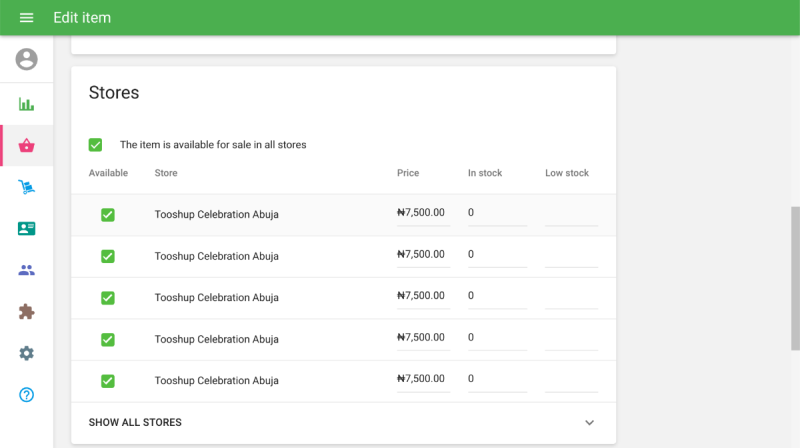Open the hamburger navigation menu
Image resolution: width=800 pixels, height=448 pixels.
pyautogui.click(x=27, y=18)
